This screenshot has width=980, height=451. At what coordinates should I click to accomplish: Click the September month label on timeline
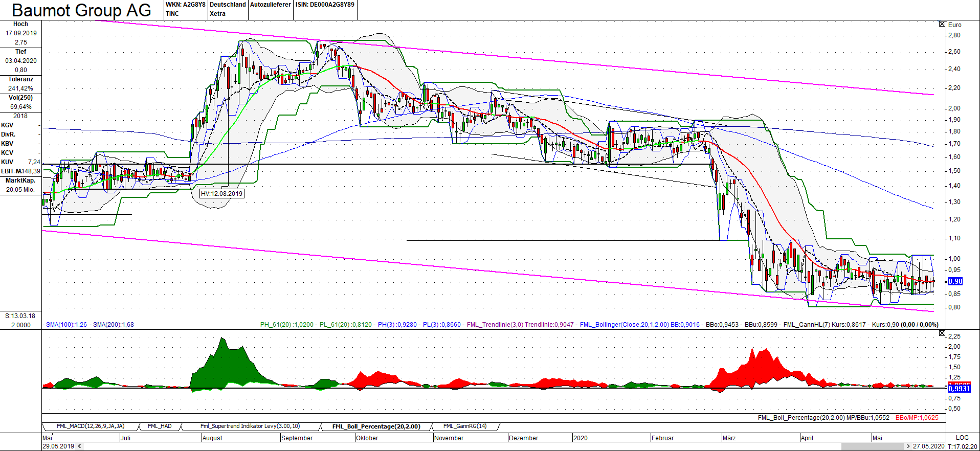[297, 438]
